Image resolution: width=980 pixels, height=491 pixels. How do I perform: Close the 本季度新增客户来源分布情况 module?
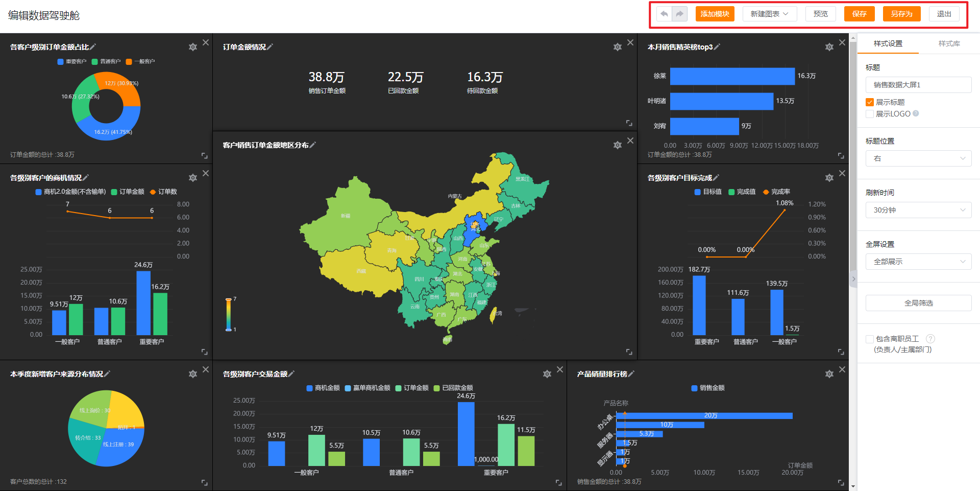pos(206,369)
